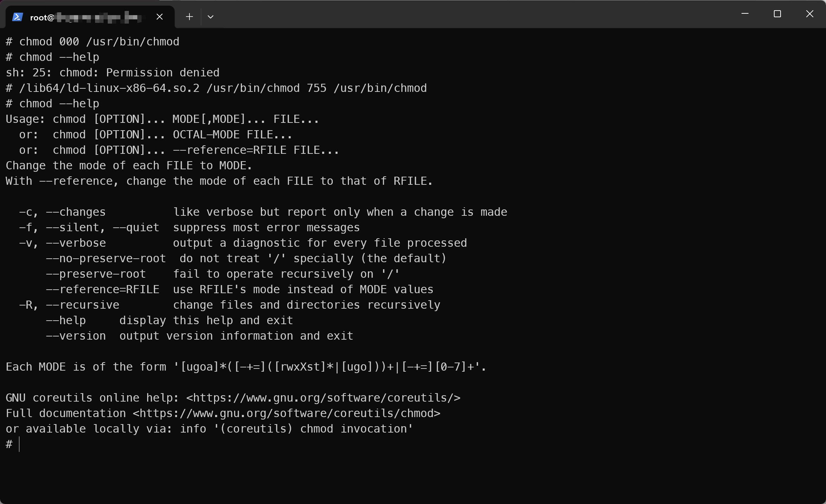Open the GNU coreutils online help URL
The height and width of the screenshot is (504, 826).
point(323,398)
